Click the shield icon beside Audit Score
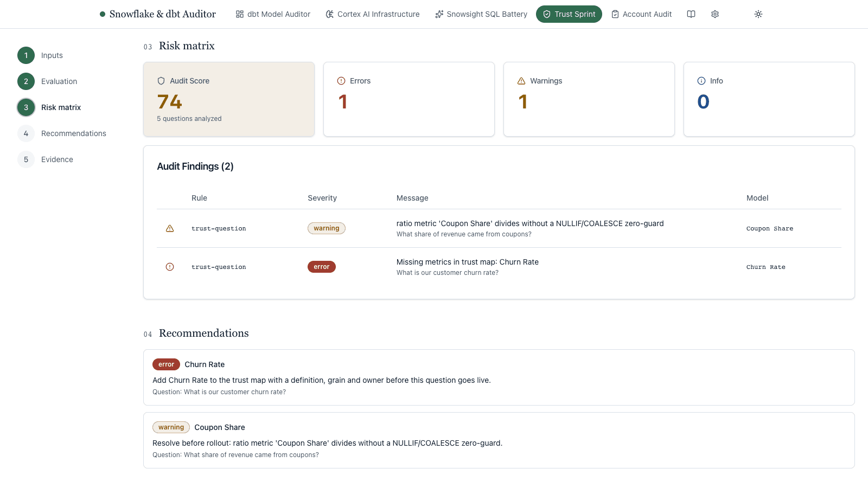Screen dimensions: 868x488 [161, 81]
